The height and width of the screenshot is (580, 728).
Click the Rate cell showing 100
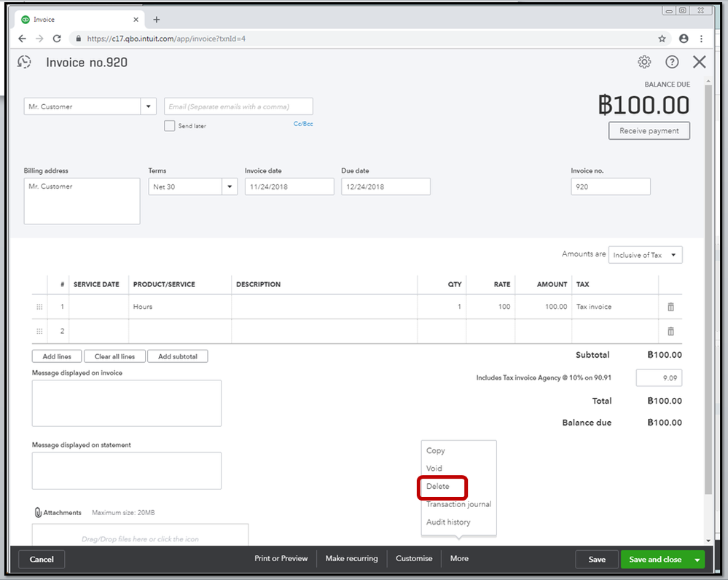[490, 307]
